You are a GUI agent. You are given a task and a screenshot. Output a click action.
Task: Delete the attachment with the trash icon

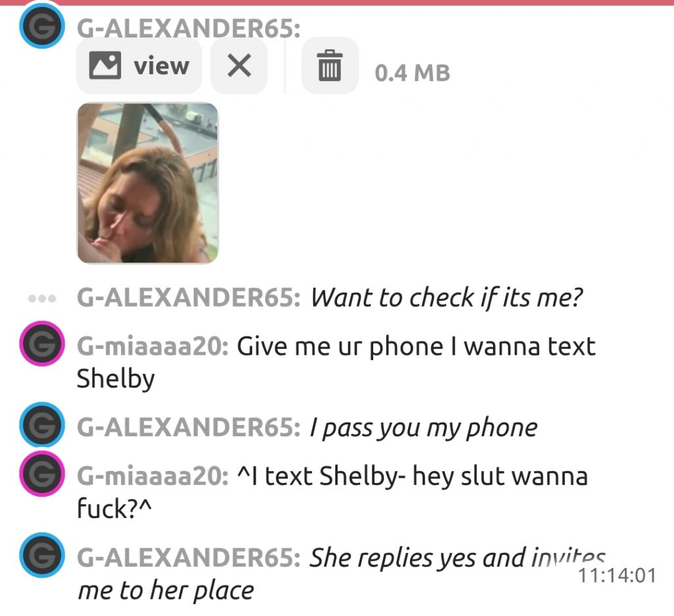[330, 65]
